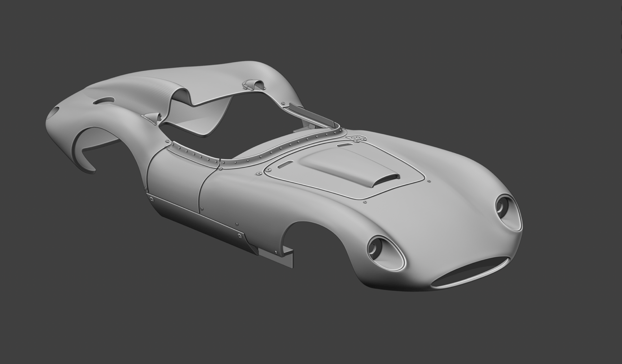
Task: Click the small slot at the hood's rear edge
Action: point(345,145)
